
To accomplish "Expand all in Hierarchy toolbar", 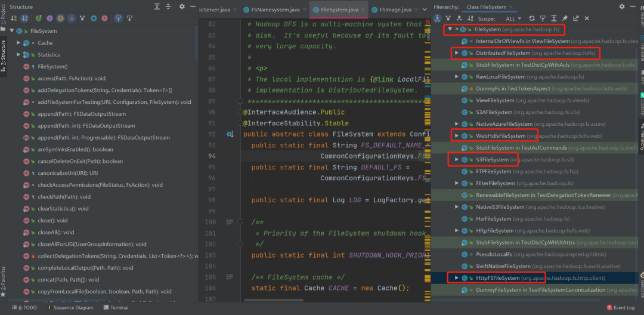I will (554, 18).
